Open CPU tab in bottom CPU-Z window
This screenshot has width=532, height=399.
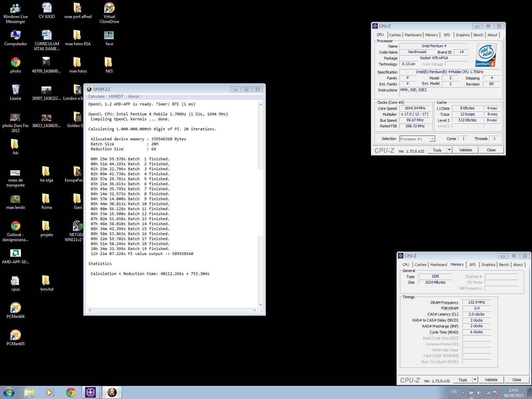point(406,265)
